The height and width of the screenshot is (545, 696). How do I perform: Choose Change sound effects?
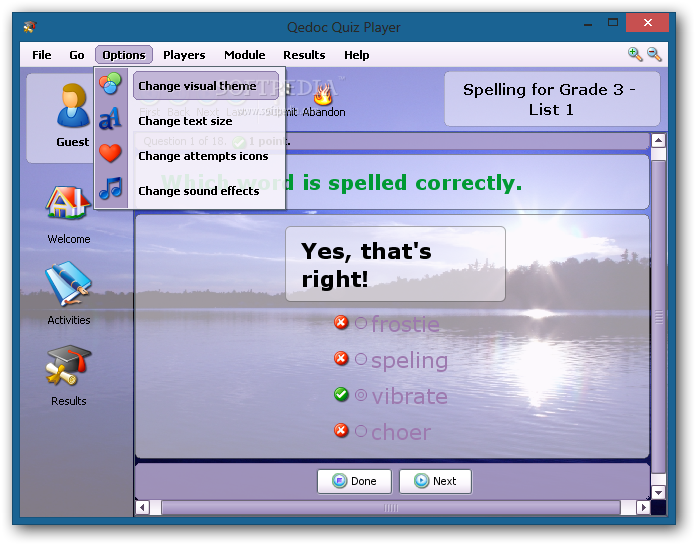pyautogui.click(x=199, y=191)
